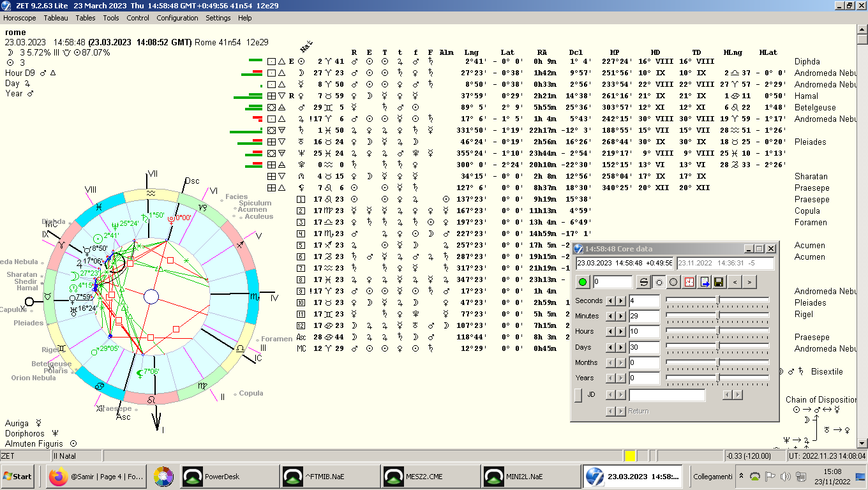Click the vertical scrollbar up arrow

point(862,29)
